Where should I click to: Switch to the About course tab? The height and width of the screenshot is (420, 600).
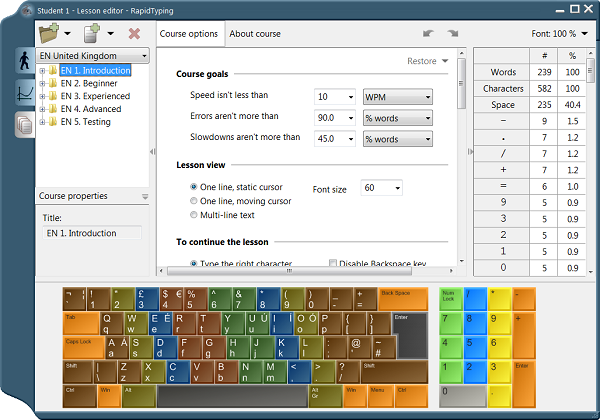pos(255,34)
